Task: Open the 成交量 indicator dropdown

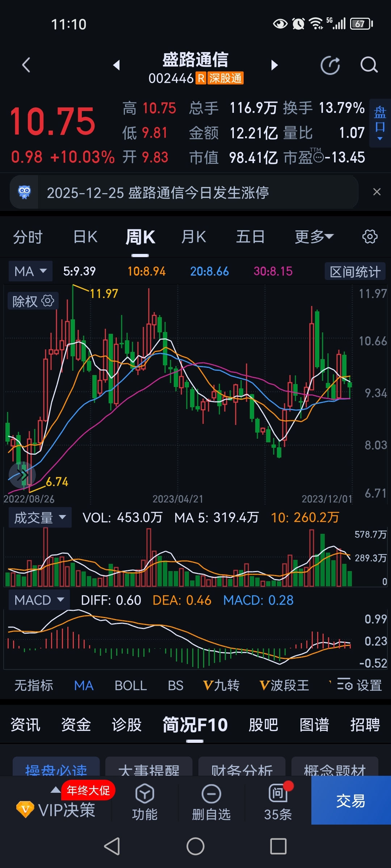Action: pyautogui.click(x=40, y=518)
